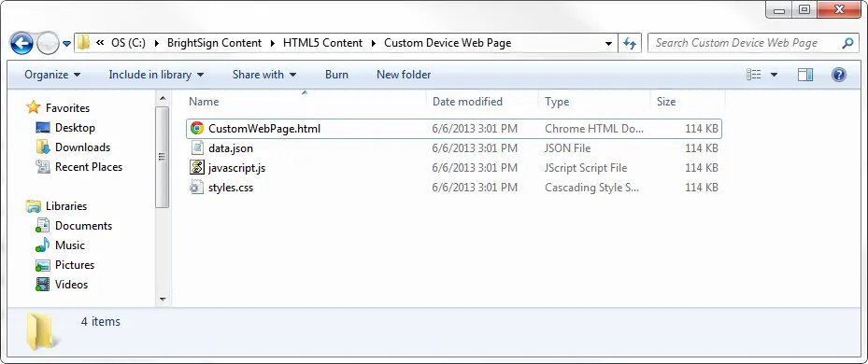Click Chrome HTML Do... type cell

coord(594,129)
